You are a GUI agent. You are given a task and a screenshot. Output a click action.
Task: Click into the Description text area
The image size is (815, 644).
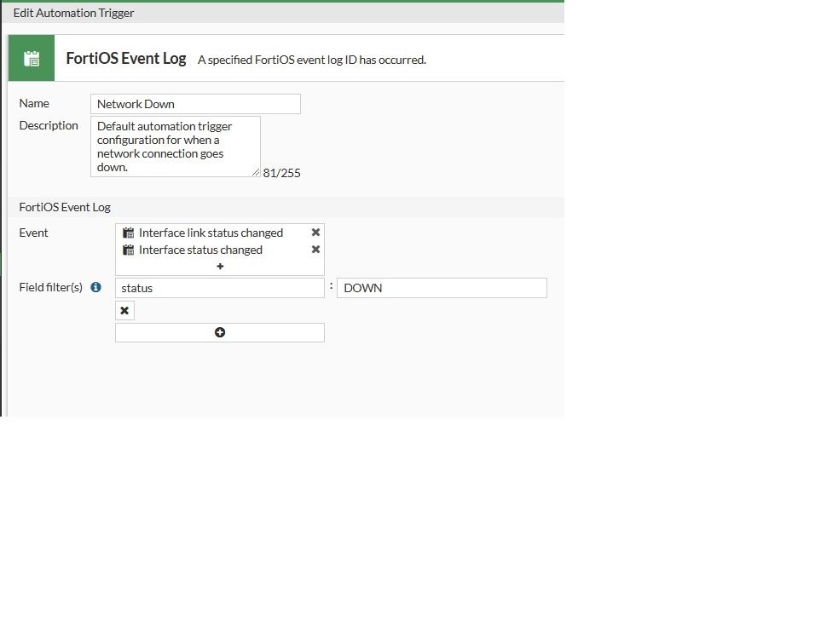click(175, 147)
